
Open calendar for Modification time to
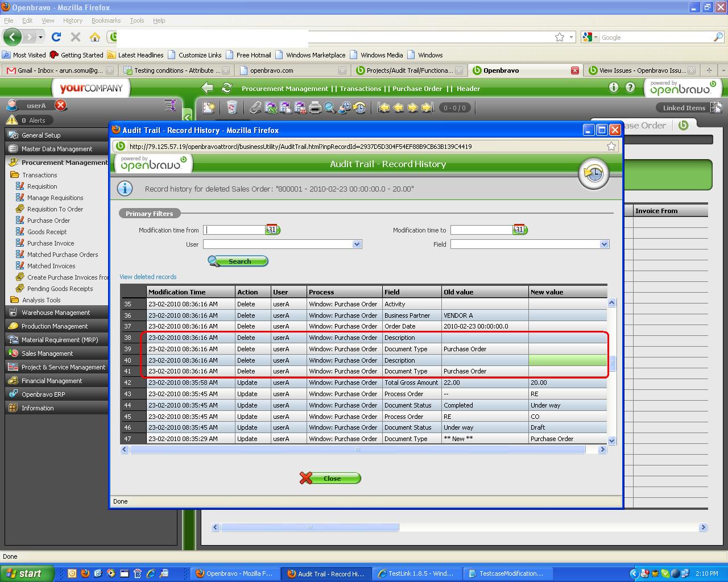pyautogui.click(x=519, y=230)
